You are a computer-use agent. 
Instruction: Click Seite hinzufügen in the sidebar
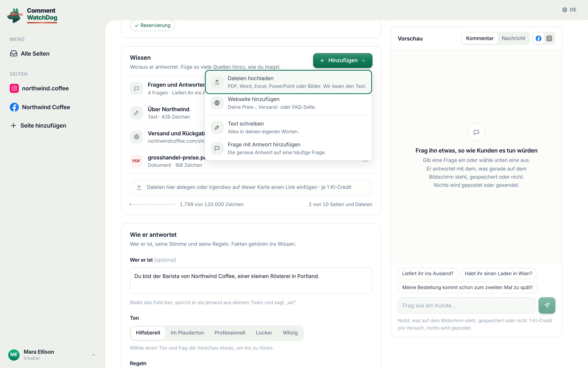point(38,126)
